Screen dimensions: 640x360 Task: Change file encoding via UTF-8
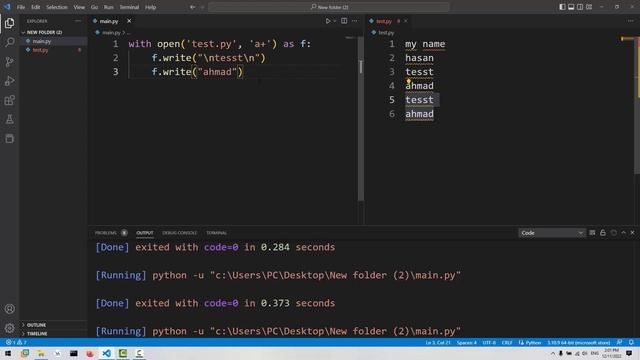pos(489,342)
